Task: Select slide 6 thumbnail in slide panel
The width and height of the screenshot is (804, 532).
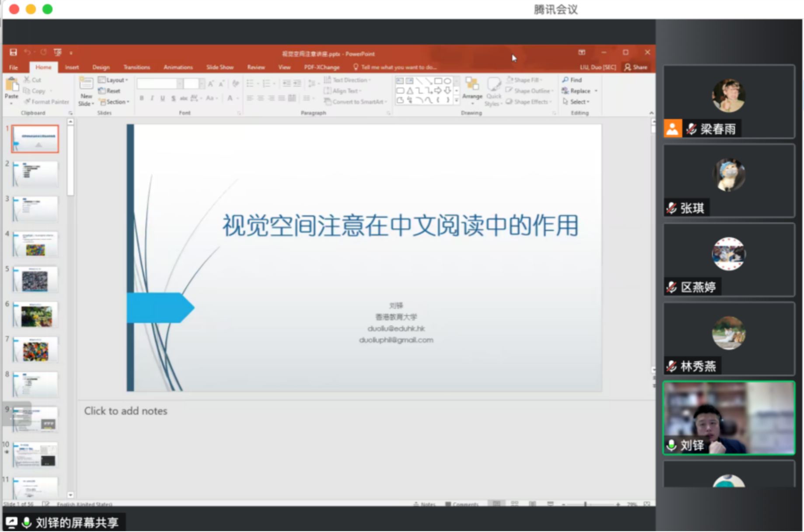Action: 35,315
